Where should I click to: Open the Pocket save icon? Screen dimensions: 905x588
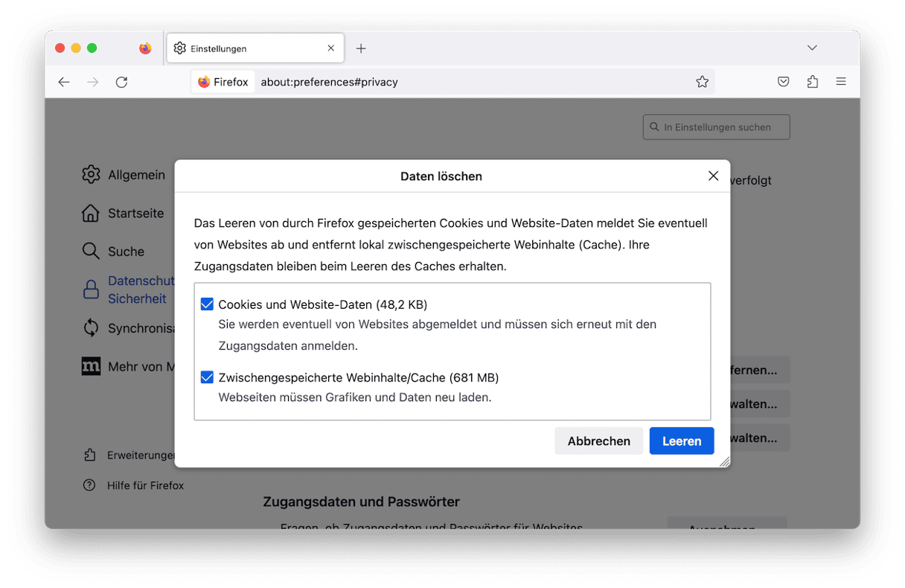(783, 82)
